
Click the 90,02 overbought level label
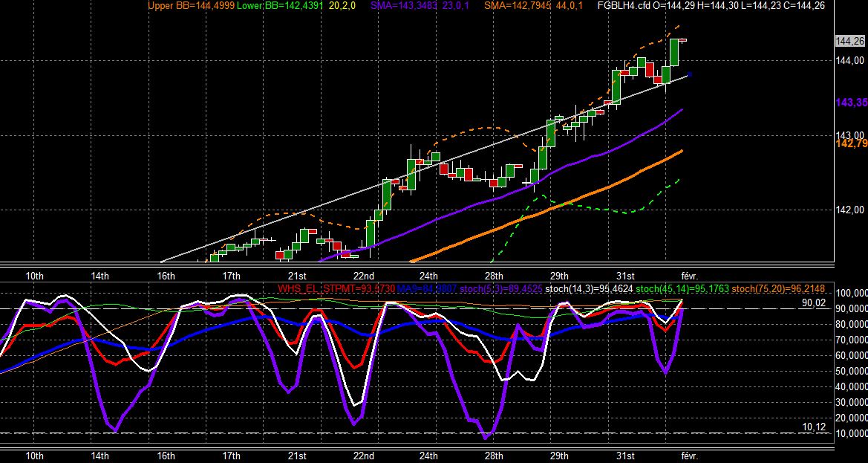point(814,303)
